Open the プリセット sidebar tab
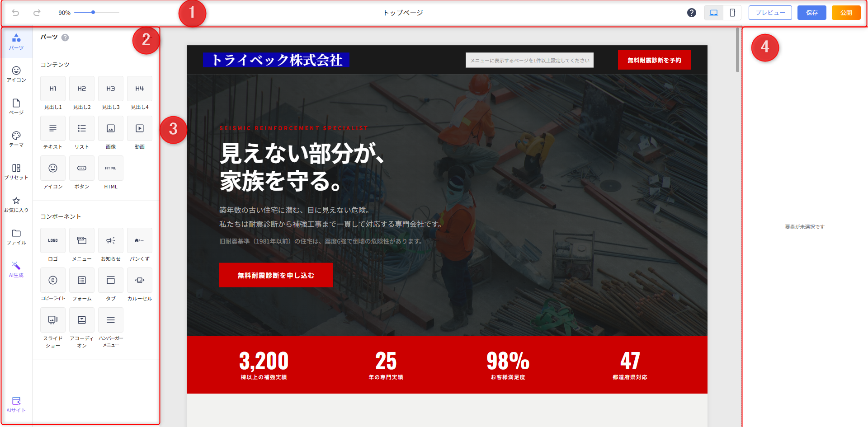The height and width of the screenshot is (427, 868). [x=16, y=172]
